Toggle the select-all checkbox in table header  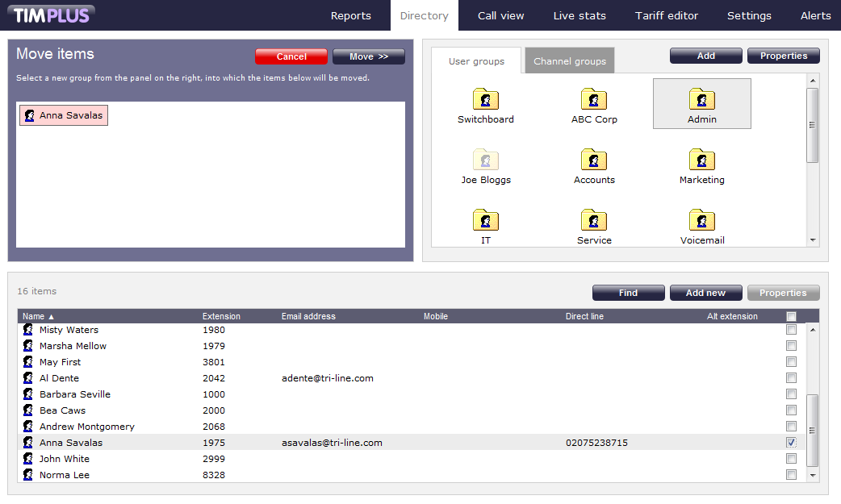pos(791,316)
